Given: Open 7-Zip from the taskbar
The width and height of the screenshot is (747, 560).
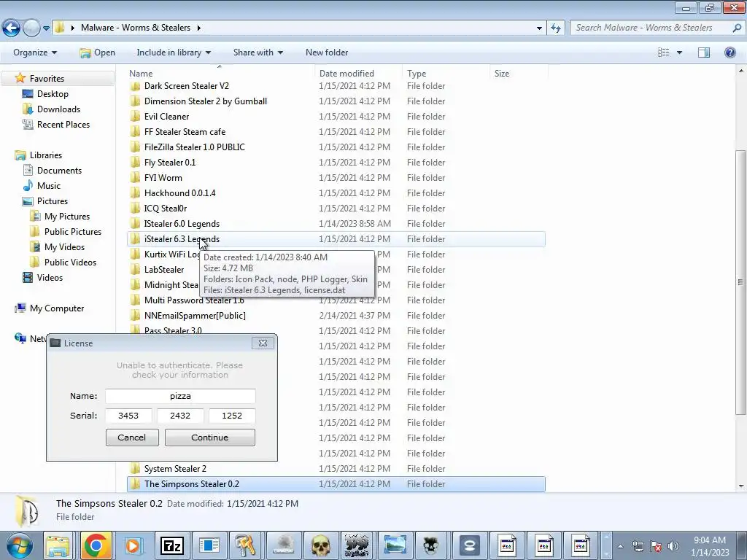Looking at the screenshot, I should (171, 545).
